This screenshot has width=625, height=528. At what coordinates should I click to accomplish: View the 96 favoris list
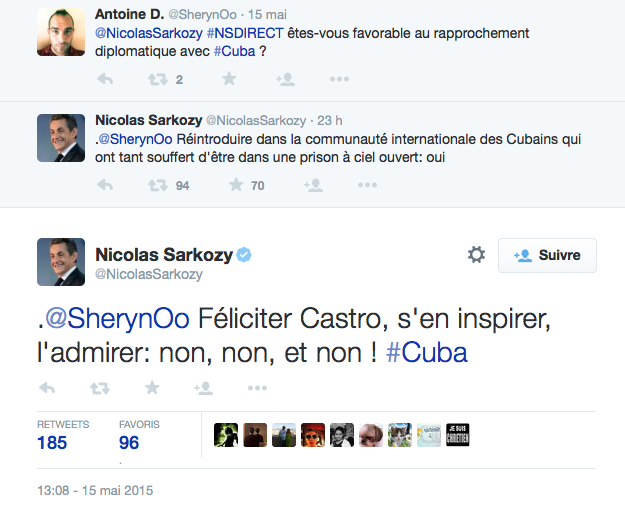[x=128, y=441]
